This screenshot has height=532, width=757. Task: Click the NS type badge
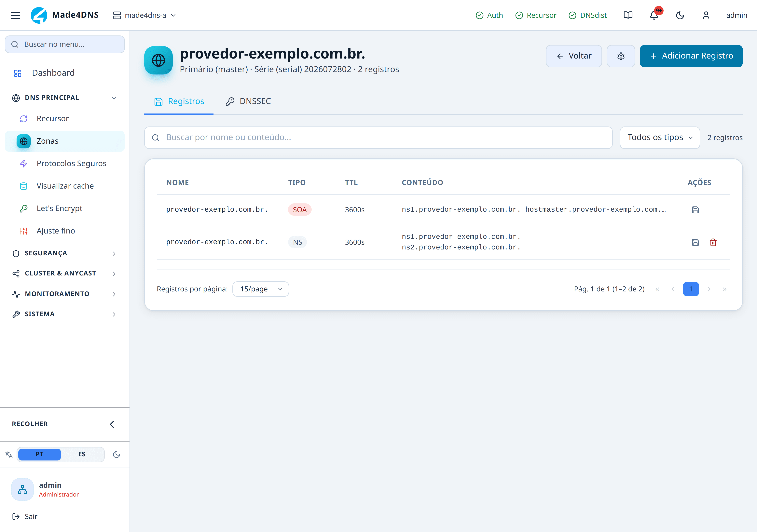pyautogui.click(x=297, y=242)
